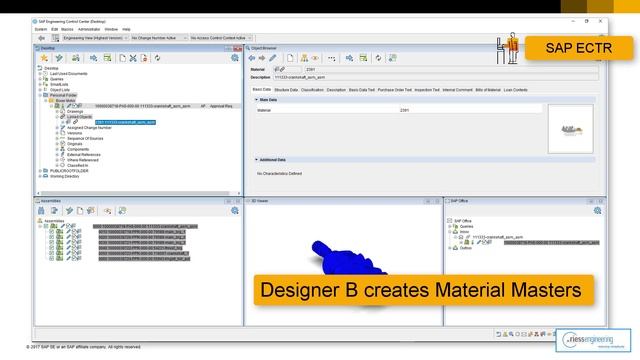Click the dots icon in Object Browser toolbar
Image resolution: width=640 pixels, height=360 pixels.
coord(331,58)
